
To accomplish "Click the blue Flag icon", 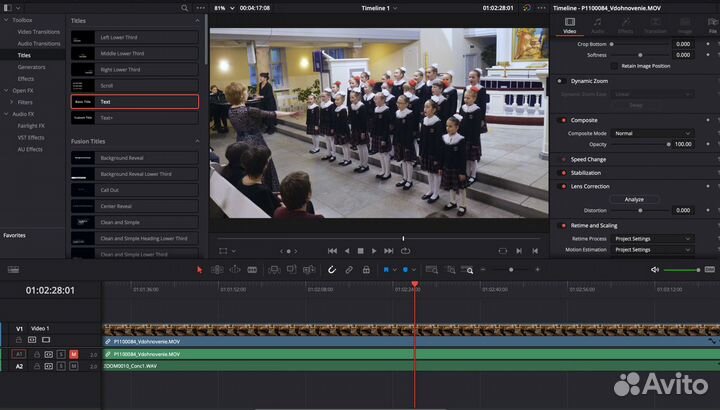I will pos(386,269).
